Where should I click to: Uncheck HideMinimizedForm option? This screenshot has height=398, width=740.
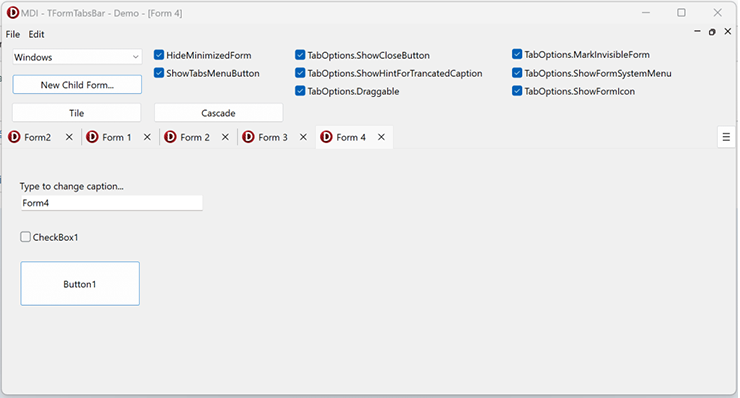[159, 55]
